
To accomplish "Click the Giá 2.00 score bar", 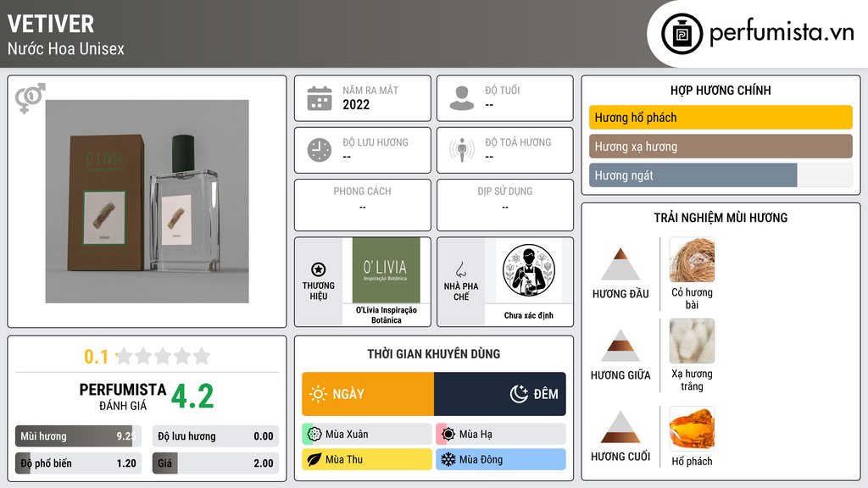I will click(215, 463).
